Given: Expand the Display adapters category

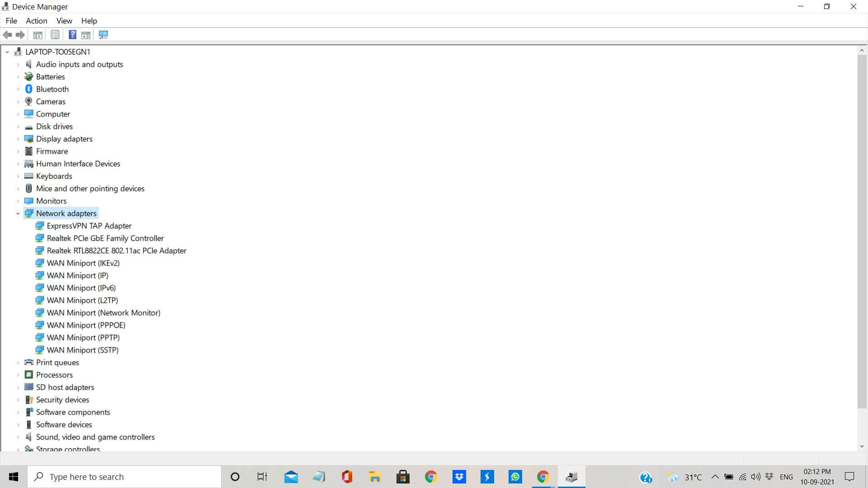Looking at the screenshot, I should (18, 139).
